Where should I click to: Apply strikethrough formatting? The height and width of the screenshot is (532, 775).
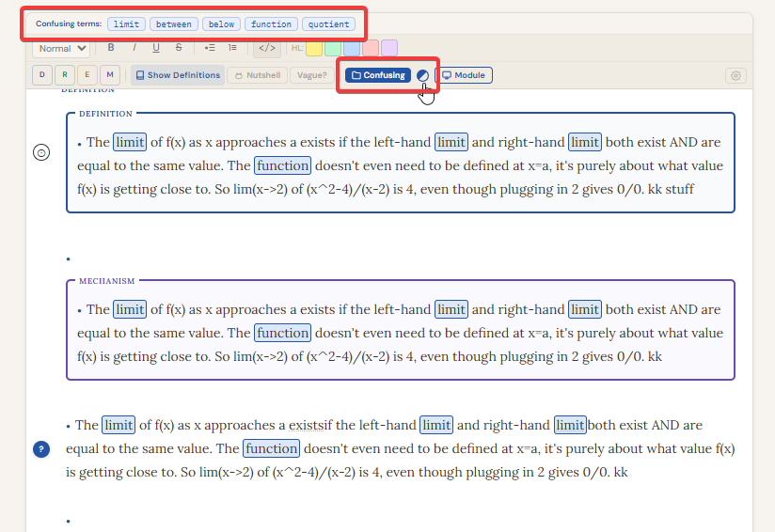tap(179, 48)
